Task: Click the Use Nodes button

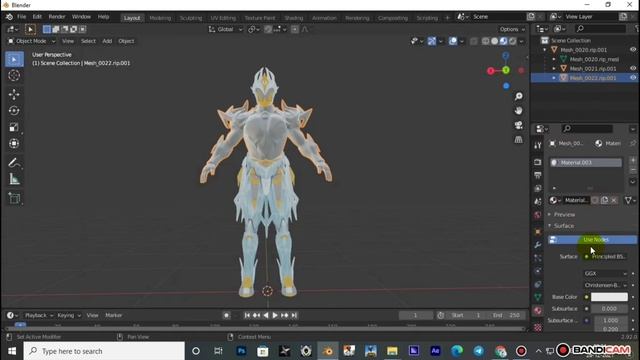Action: tap(592, 240)
